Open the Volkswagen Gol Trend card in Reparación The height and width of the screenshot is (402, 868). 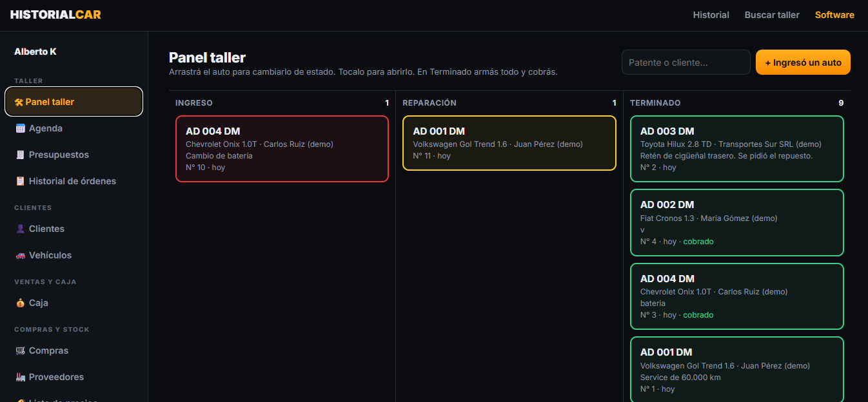[509, 143]
